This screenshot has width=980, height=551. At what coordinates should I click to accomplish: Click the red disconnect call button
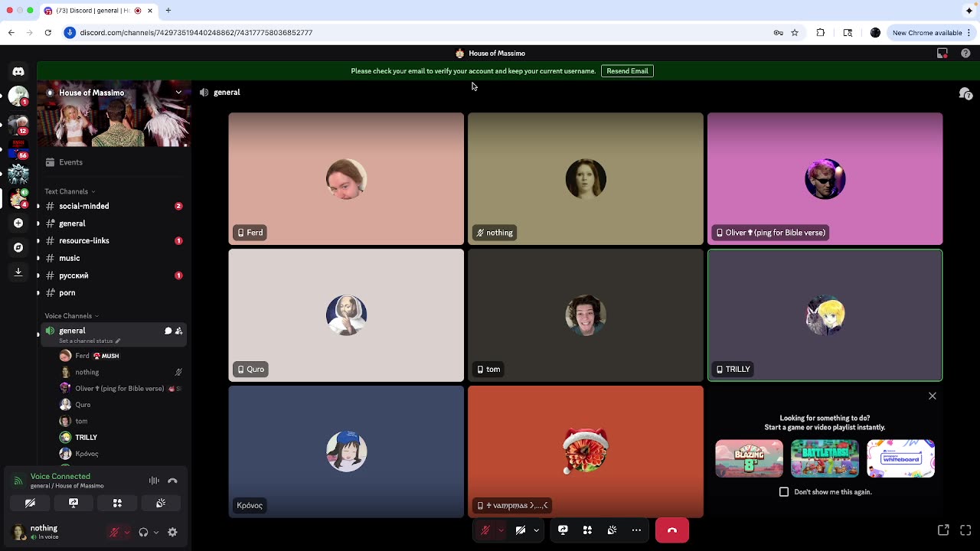[x=671, y=530]
